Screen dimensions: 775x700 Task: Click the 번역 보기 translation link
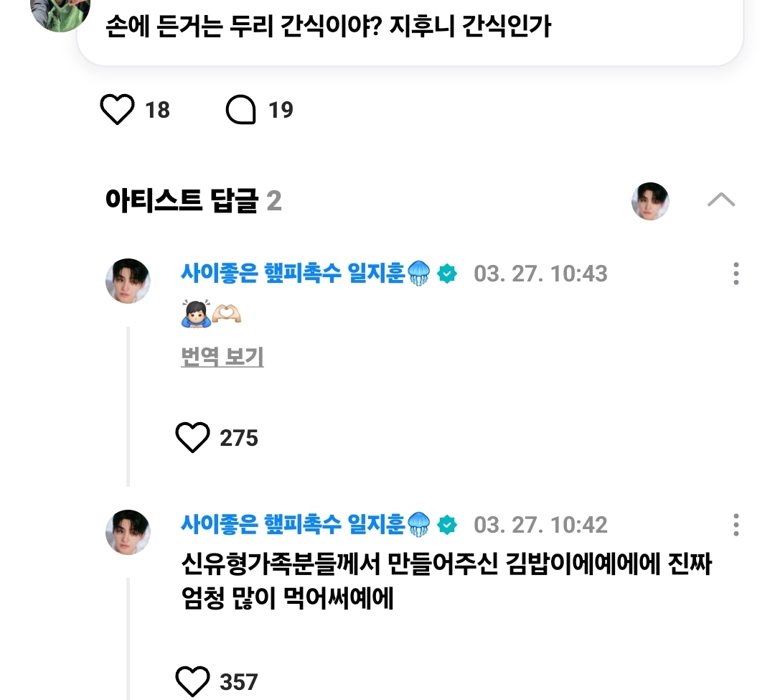tap(222, 357)
